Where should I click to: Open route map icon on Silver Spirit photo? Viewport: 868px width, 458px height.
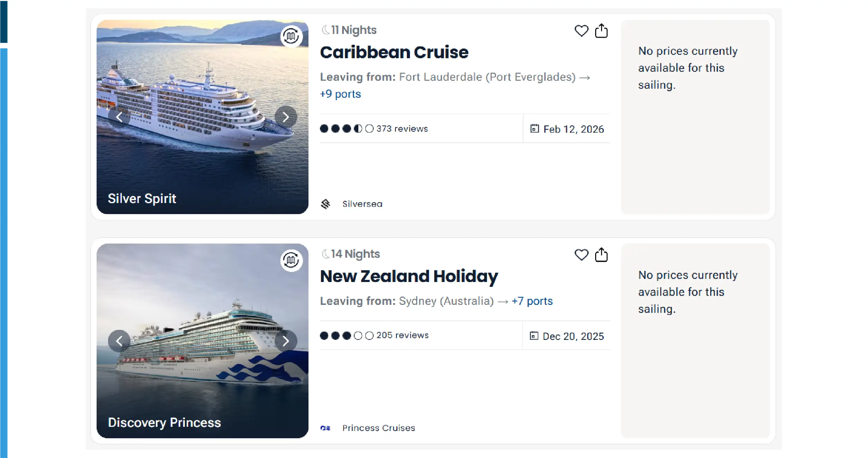(x=291, y=36)
